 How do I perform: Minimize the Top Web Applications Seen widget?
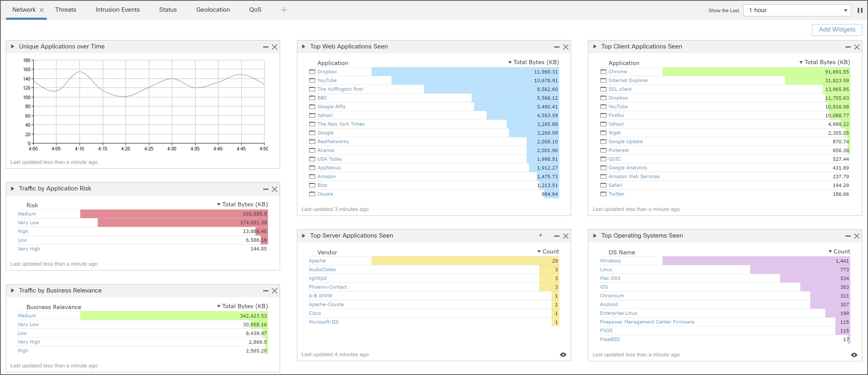coord(557,47)
